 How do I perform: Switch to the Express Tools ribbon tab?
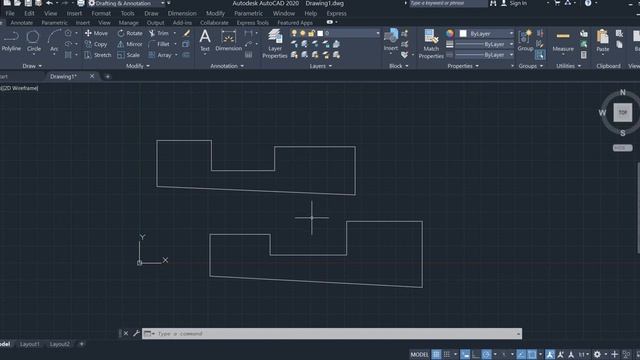click(253, 23)
